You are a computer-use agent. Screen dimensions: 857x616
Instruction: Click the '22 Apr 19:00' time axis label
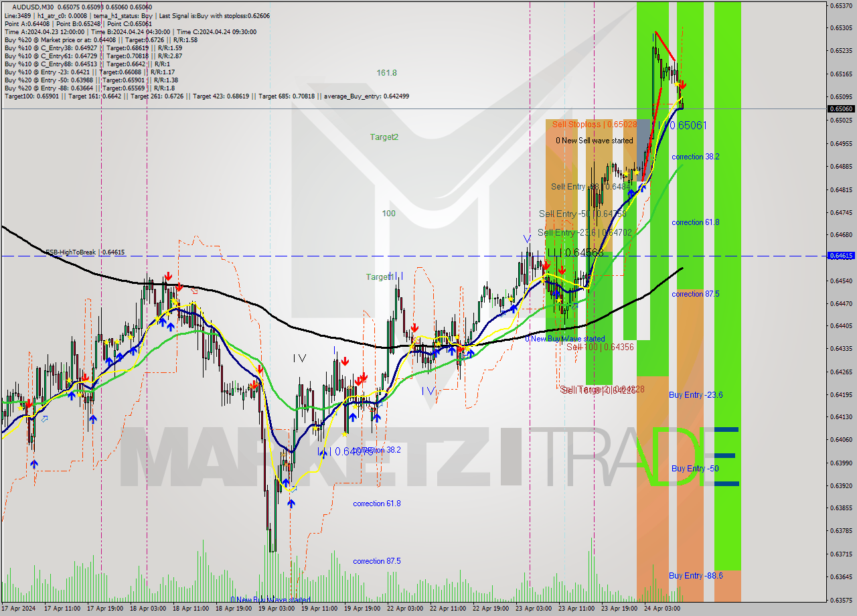pyautogui.click(x=490, y=609)
